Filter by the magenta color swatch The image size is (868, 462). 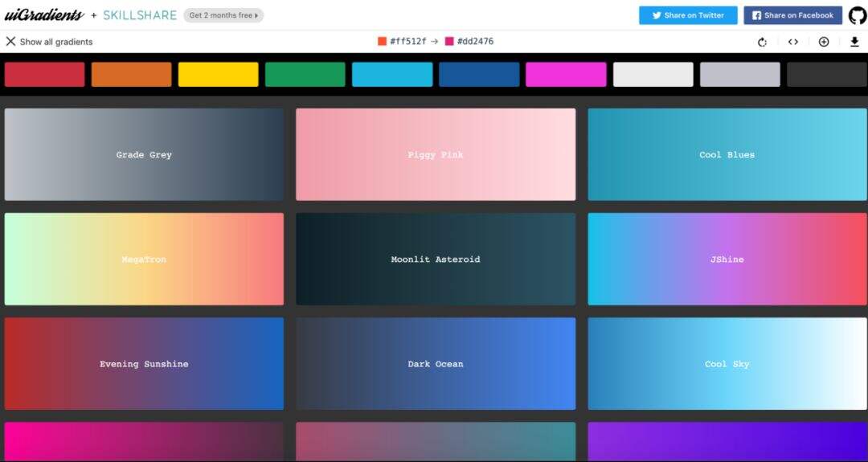click(566, 74)
